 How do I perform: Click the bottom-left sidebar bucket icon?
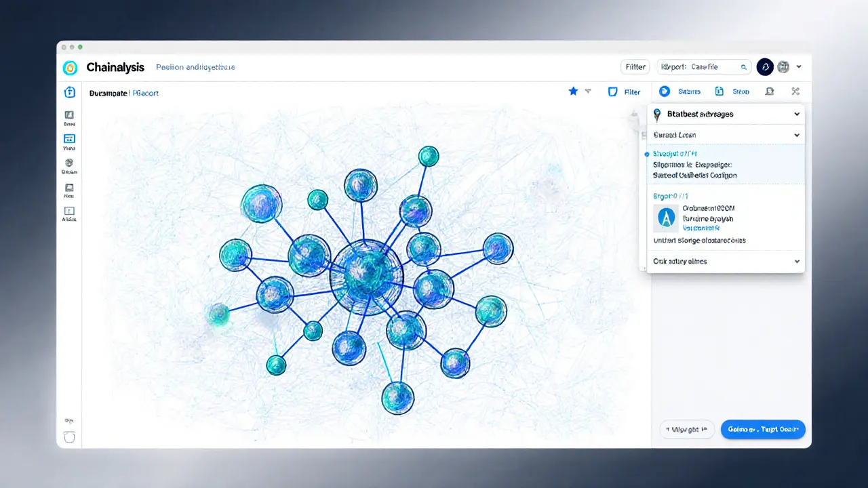click(x=69, y=437)
